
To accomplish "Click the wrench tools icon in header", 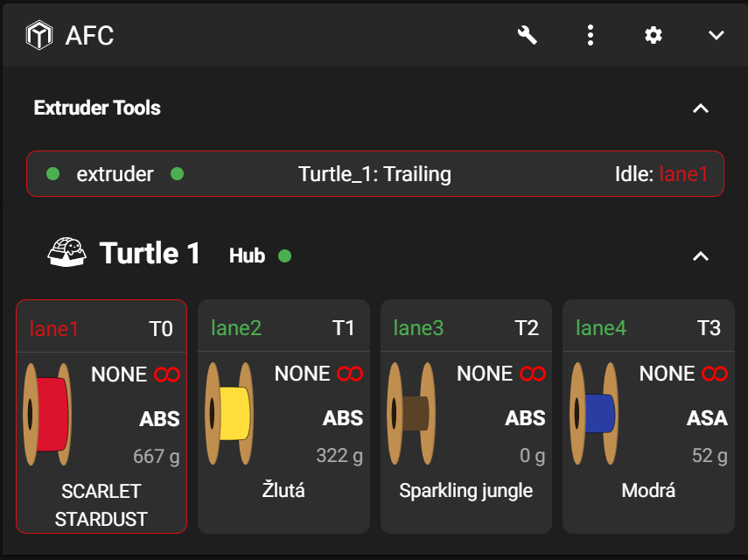I will tap(527, 35).
